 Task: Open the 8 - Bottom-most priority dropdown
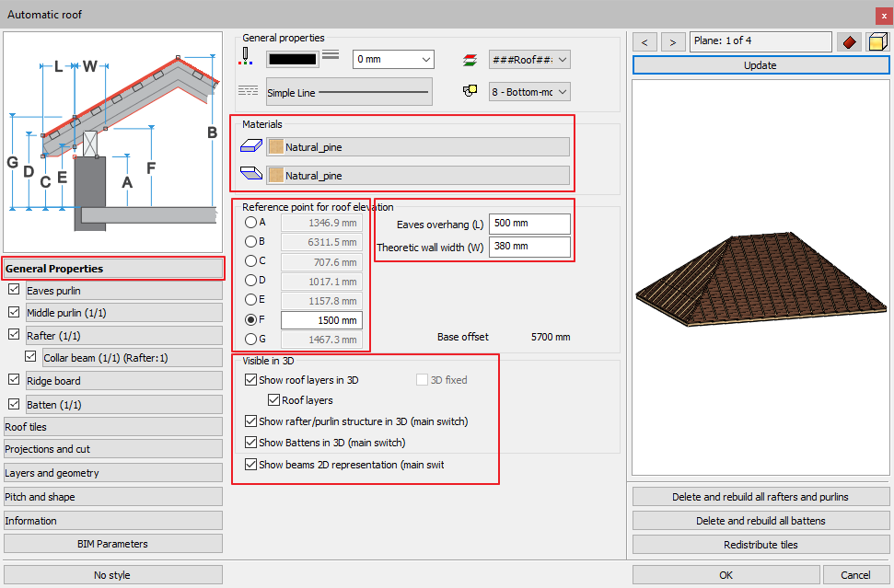pyautogui.click(x=529, y=92)
